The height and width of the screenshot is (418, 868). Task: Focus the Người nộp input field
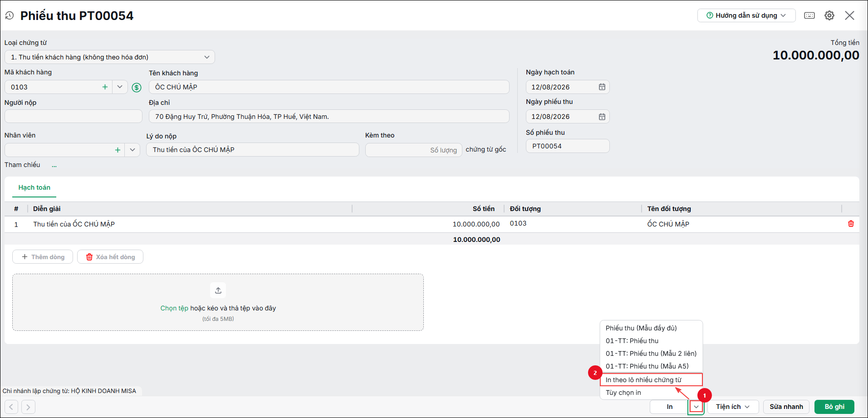click(x=74, y=116)
